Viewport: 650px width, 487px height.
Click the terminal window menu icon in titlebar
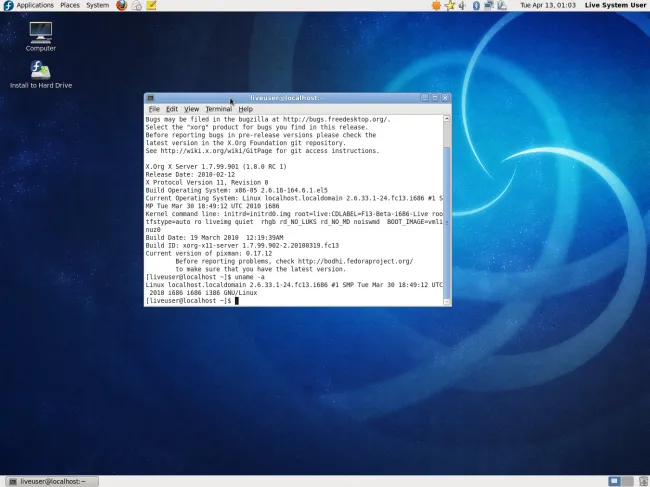150,98
